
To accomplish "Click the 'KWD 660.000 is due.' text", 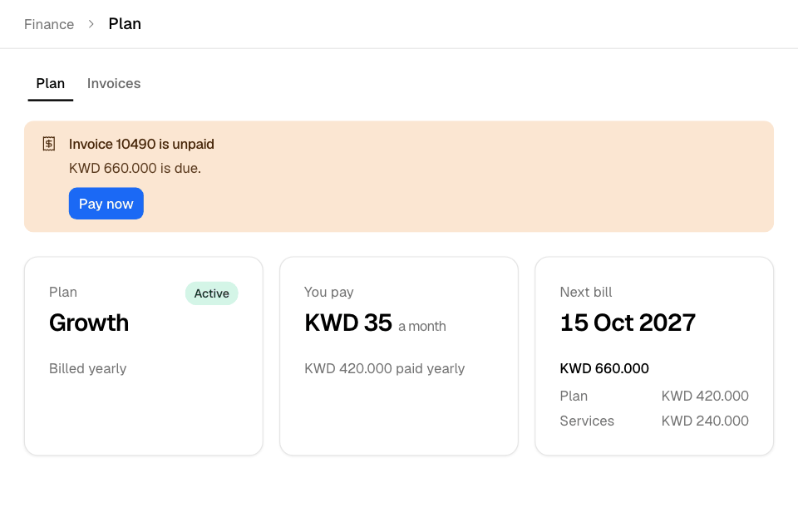I will (135, 168).
